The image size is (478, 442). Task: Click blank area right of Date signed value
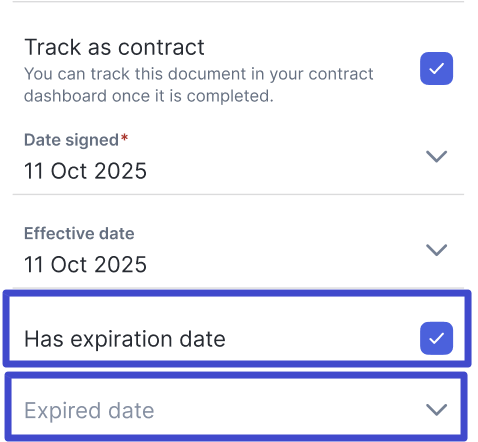click(x=283, y=171)
